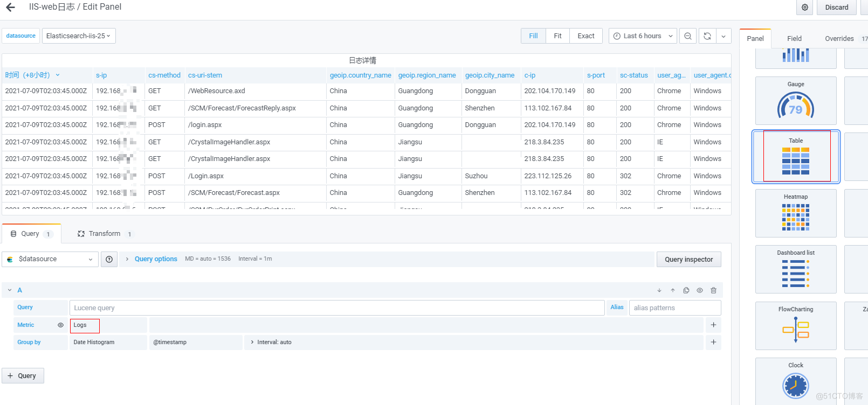Collapse query A row

pos(10,290)
